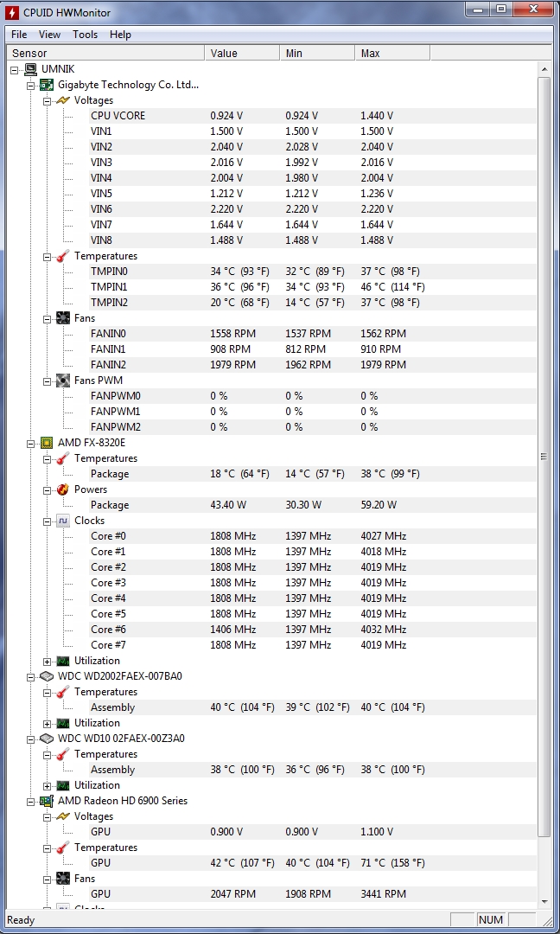560x934 pixels.
Task: Click the AMD FX-8320E processor icon
Action: [47, 443]
